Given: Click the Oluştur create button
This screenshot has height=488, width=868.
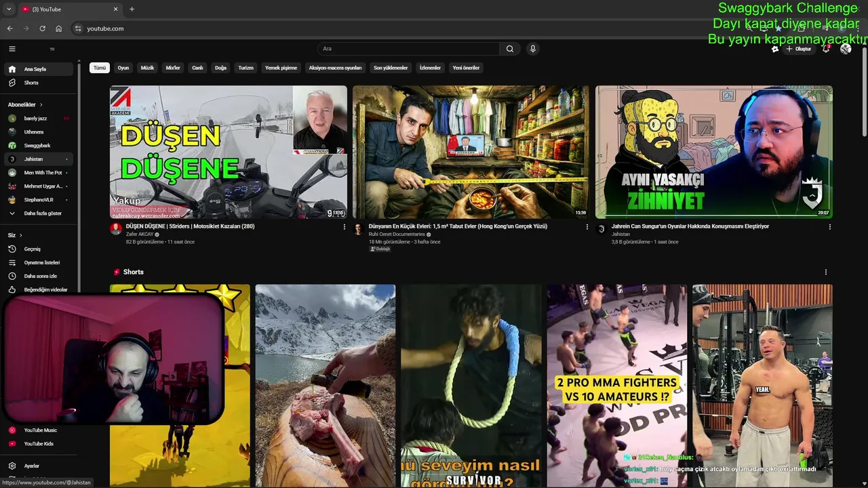Looking at the screenshot, I should tap(798, 49).
